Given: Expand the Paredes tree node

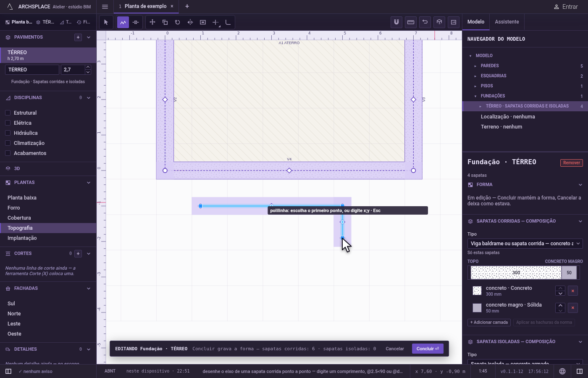Looking at the screenshot, I should 475,66.
